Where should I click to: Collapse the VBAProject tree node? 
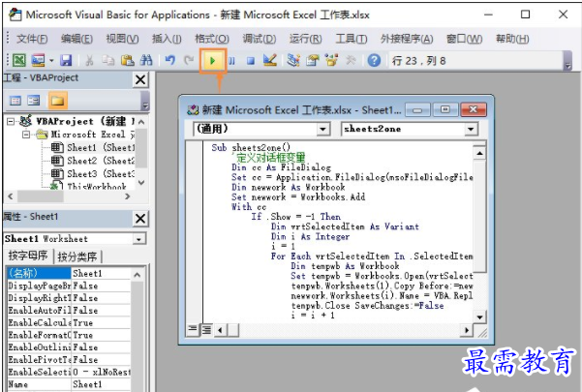[x=11, y=121]
